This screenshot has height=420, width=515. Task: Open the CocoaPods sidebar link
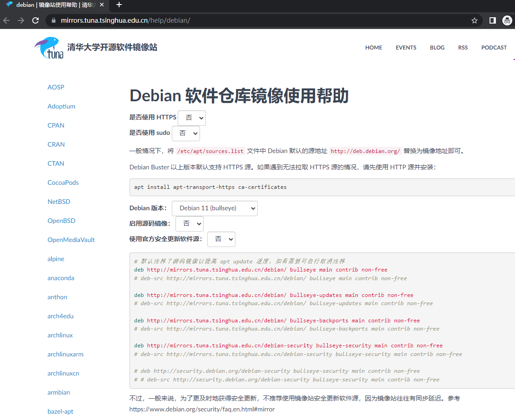click(63, 183)
